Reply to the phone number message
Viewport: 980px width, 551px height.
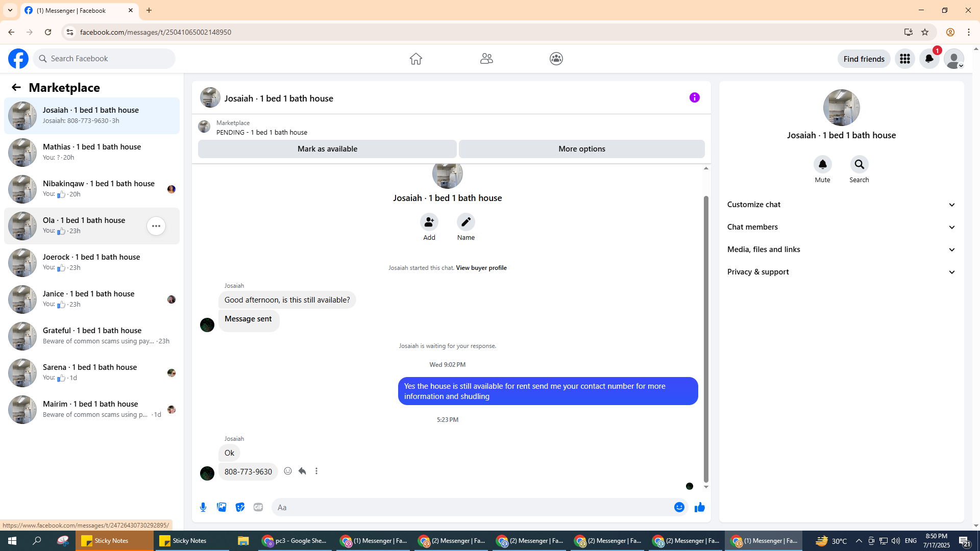(302, 471)
